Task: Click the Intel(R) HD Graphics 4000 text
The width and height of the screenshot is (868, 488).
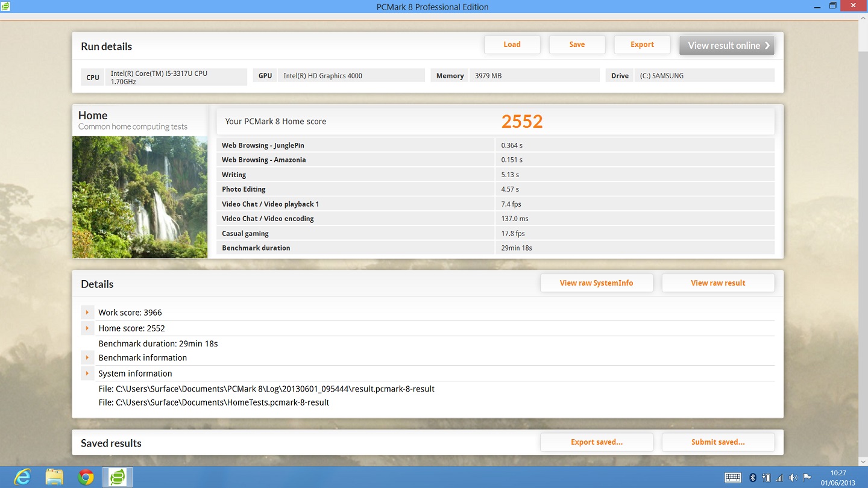Action: tap(322, 76)
